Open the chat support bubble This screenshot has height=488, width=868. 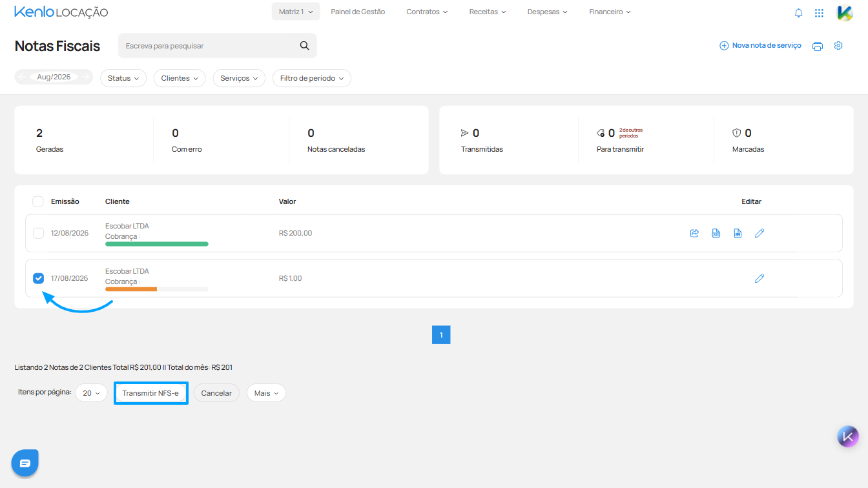pyautogui.click(x=25, y=463)
